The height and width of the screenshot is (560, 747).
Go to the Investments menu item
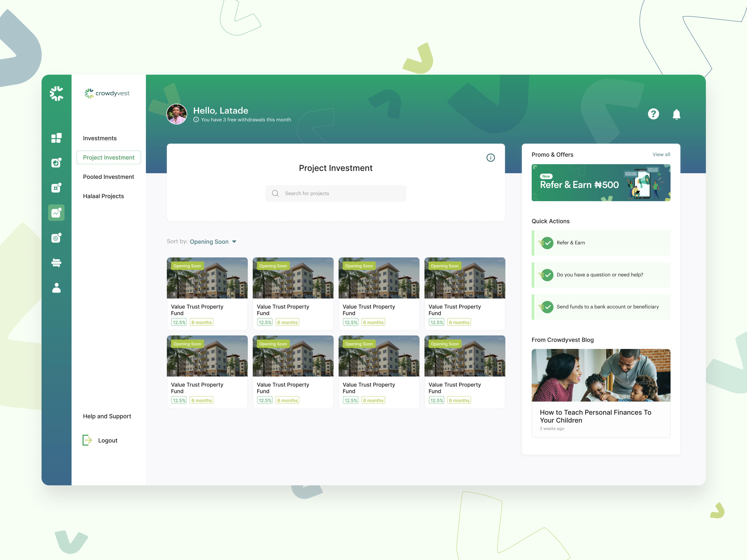(x=100, y=138)
